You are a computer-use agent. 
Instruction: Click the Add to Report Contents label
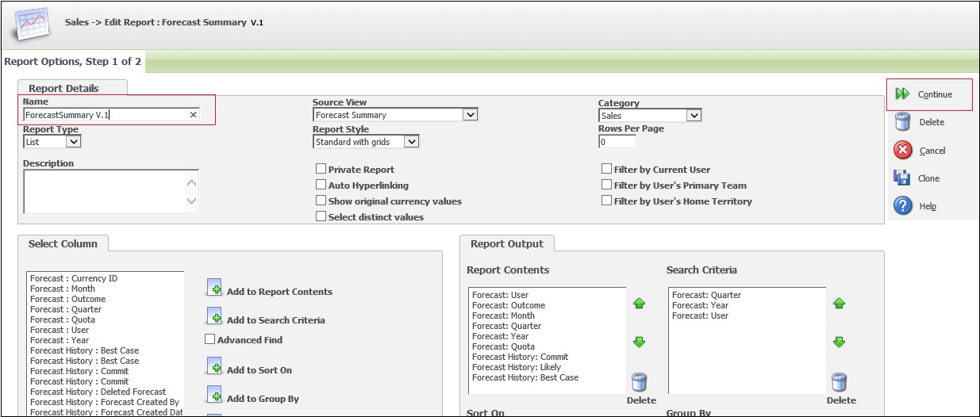click(x=279, y=292)
